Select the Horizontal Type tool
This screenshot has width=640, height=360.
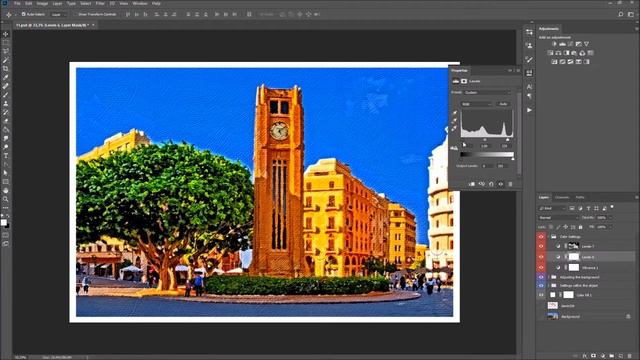[x=6, y=156]
